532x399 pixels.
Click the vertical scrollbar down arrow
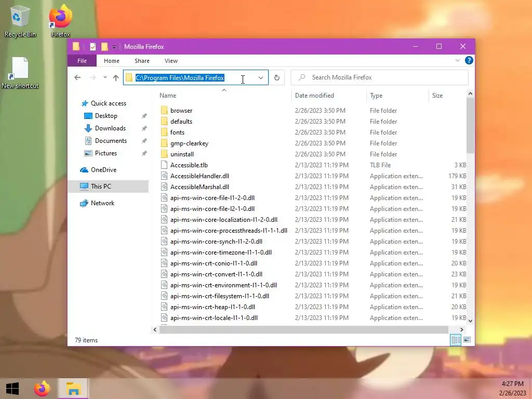pos(470,321)
